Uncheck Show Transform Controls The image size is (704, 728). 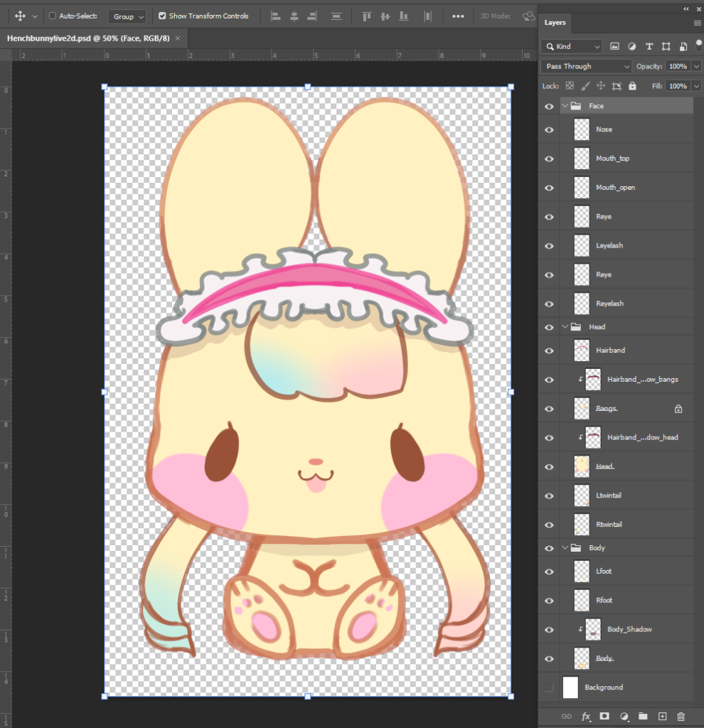pos(162,16)
